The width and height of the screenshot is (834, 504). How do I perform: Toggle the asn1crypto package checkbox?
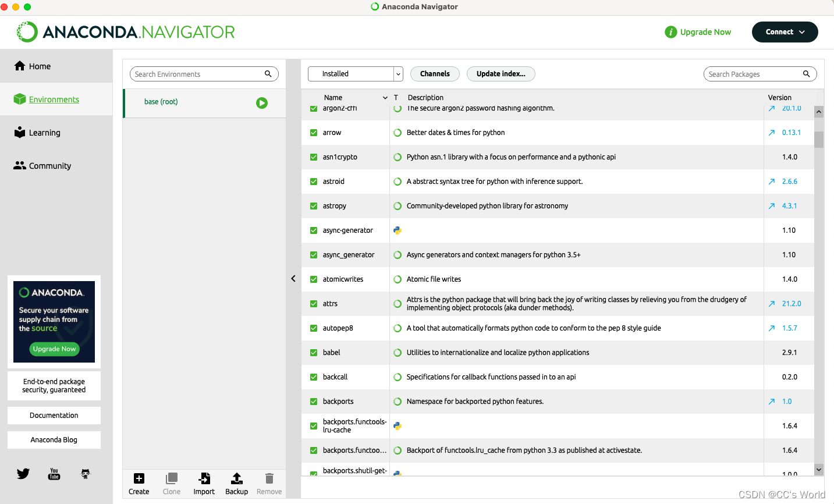click(x=314, y=157)
